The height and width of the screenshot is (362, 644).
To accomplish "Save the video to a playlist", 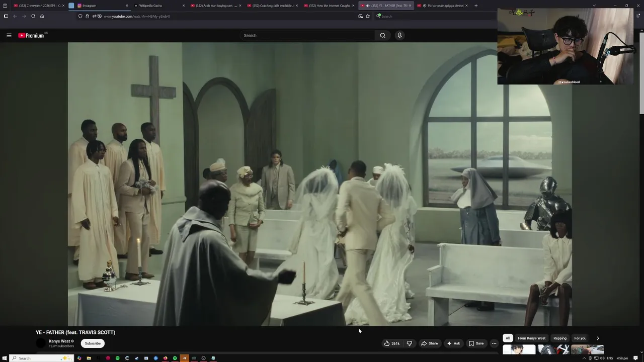I will [476, 343].
